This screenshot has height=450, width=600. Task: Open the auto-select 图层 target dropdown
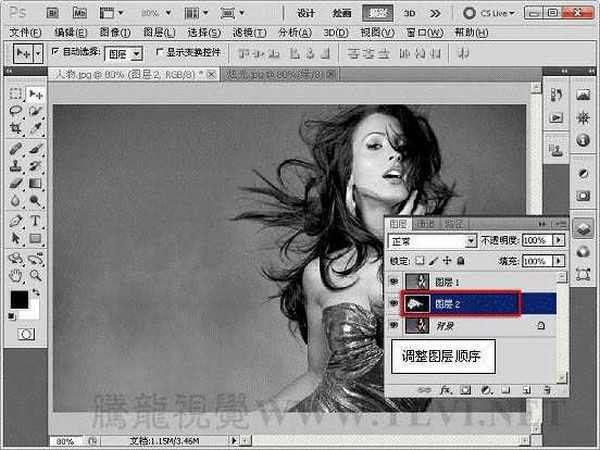coord(137,52)
